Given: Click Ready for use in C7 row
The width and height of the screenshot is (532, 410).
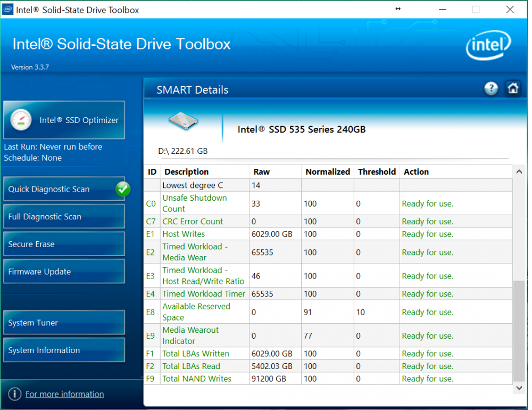Looking at the screenshot, I should coord(428,222).
